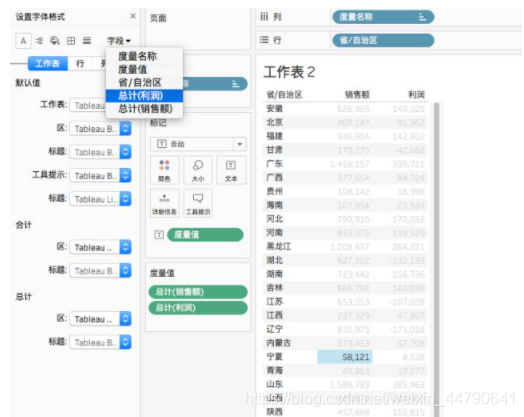Screen dimensions: 524x417
Task: Open the 默认值 区 font dropdown
Action: pos(100,129)
